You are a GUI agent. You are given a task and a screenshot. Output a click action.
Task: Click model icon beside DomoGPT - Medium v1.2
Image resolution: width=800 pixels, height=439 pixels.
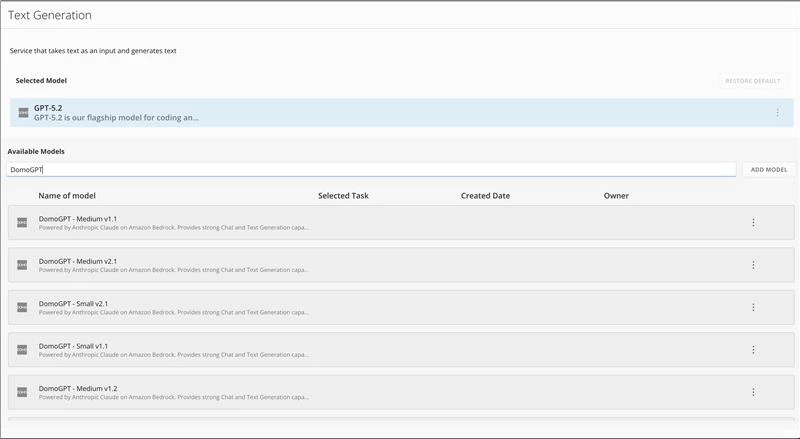tap(22, 392)
